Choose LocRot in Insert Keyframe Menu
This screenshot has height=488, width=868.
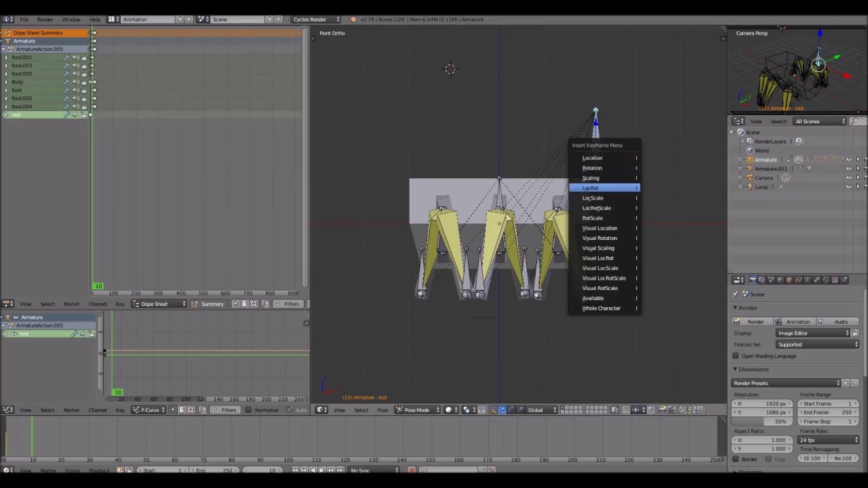pyautogui.click(x=604, y=188)
